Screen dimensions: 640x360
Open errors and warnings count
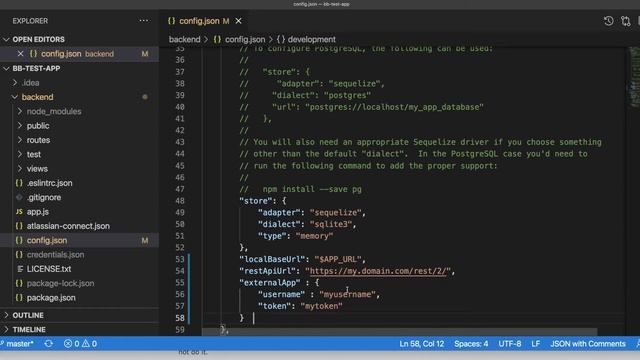80,344
